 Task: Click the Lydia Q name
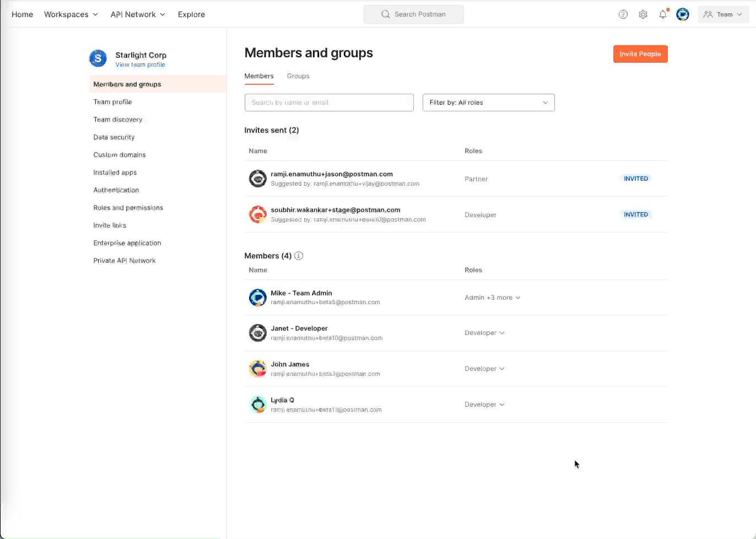coord(282,400)
